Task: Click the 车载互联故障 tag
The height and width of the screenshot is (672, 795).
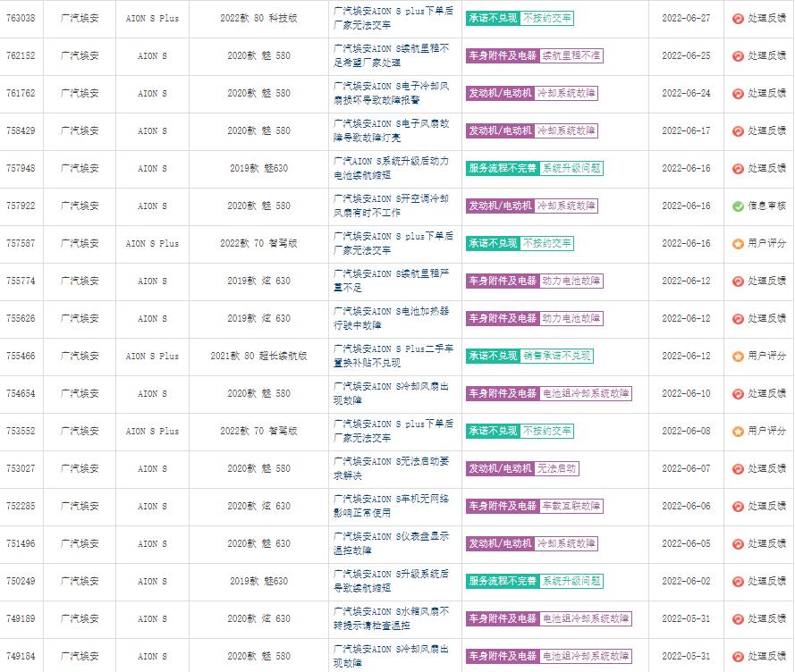Action: coord(571,506)
